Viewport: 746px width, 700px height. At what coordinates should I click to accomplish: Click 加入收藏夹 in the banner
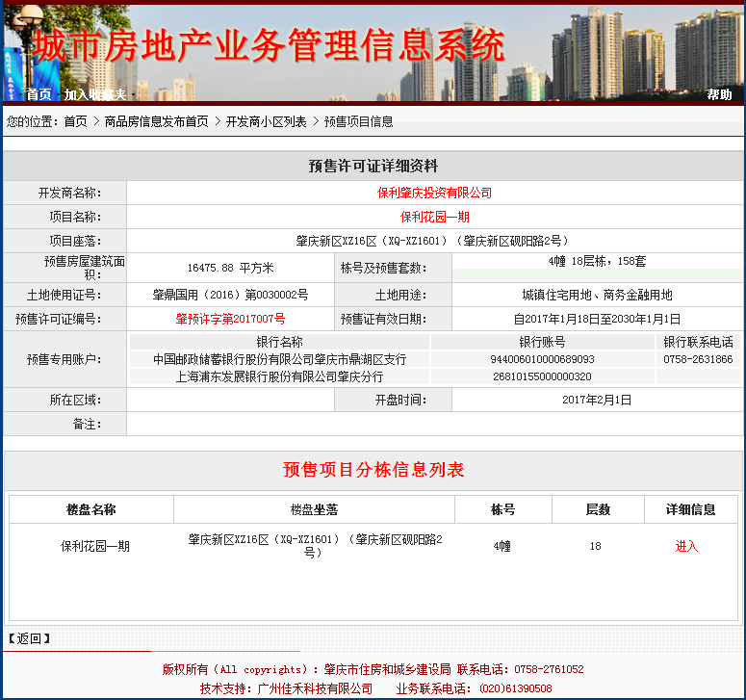pos(94,94)
